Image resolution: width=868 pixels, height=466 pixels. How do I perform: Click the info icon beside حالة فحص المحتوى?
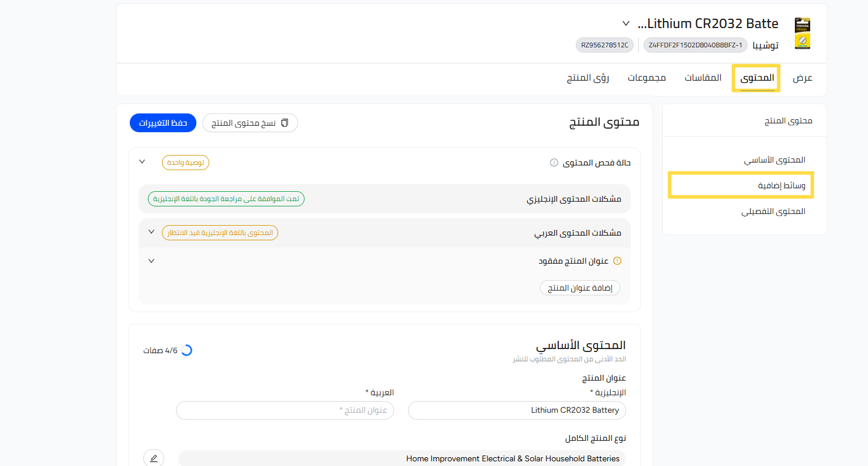[x=554, y=163]
